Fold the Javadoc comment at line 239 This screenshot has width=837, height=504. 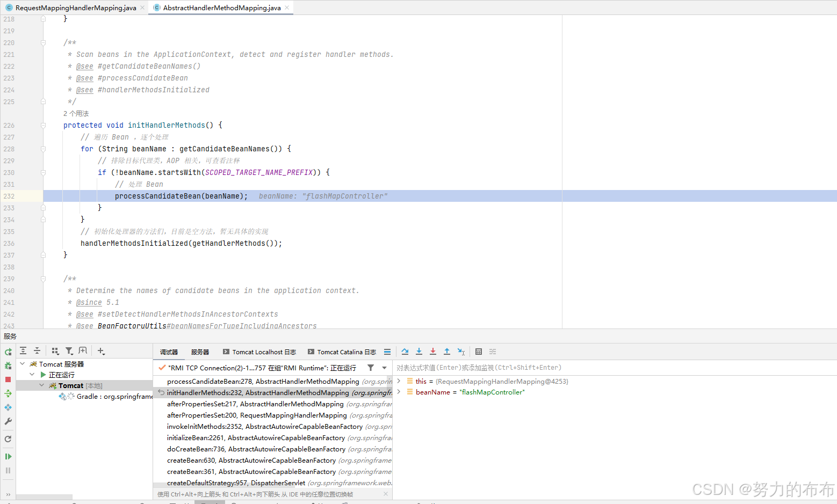pyautogui.click(x=43, y=279)
